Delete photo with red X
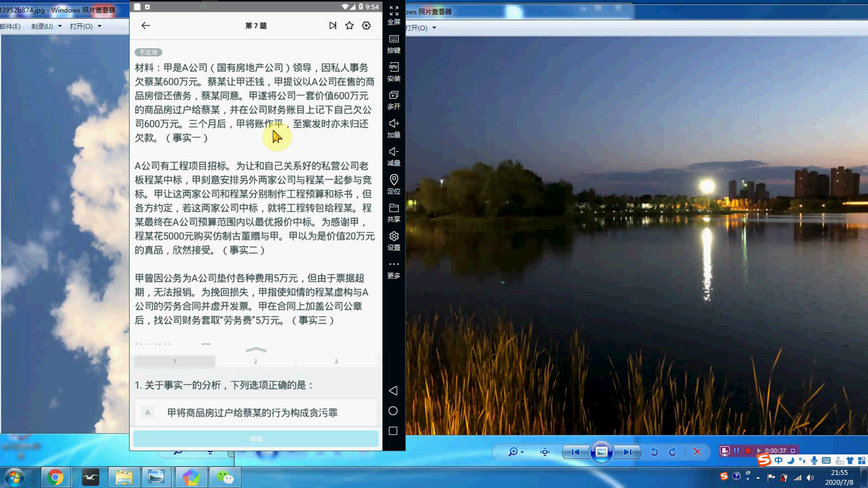This screenshot has height=488, width=868. click(697, 452)
